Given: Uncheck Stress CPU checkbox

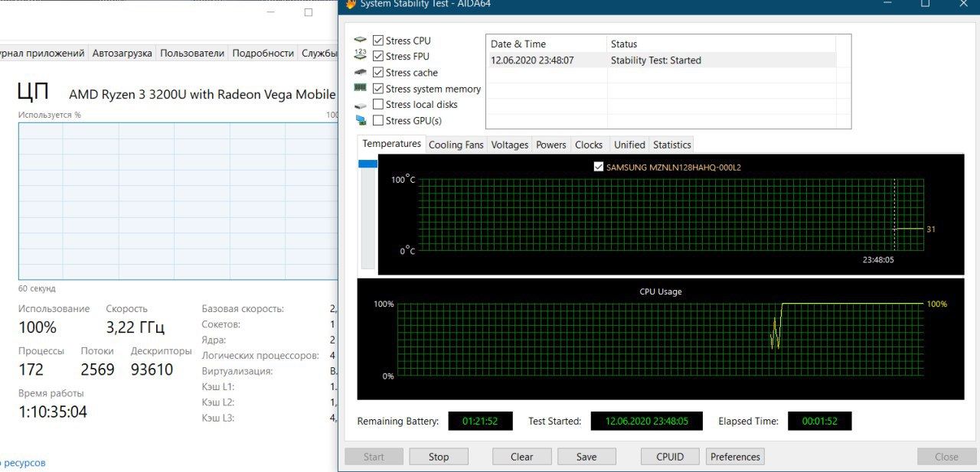Looking at the screenshot, I should click(378, 41).
